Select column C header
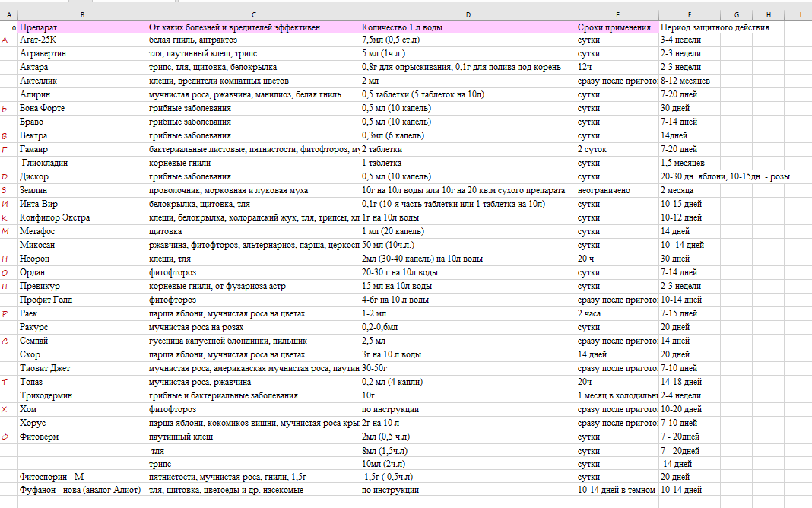This screenshot has height=508, width=812. tap(253, 15)
